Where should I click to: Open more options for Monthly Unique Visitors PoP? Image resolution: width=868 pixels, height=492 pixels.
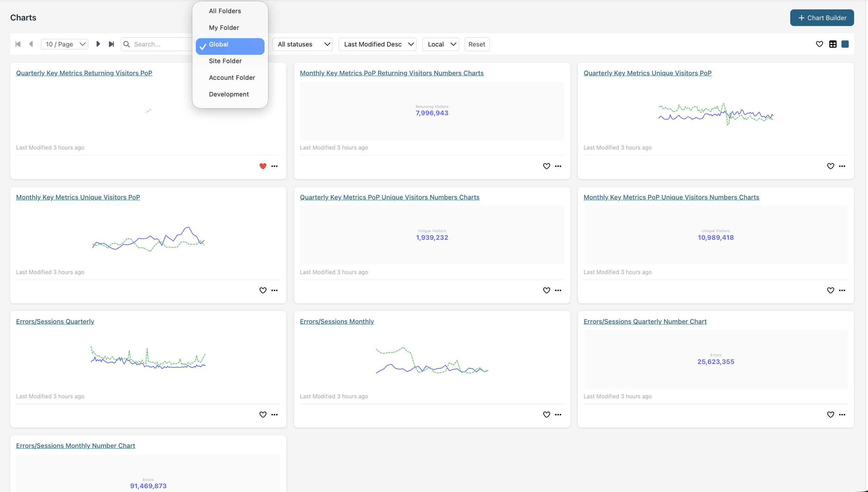pyautogui.click(x=274, y=290)
